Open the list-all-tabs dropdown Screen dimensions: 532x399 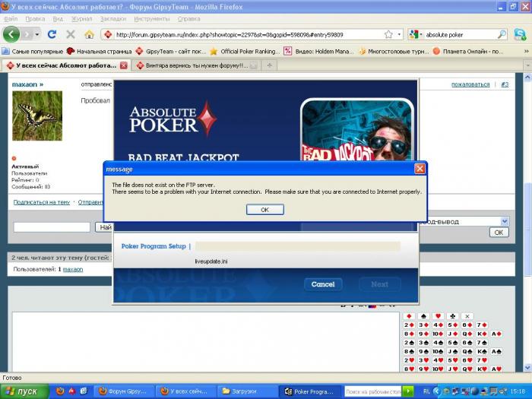click(527, 65)
